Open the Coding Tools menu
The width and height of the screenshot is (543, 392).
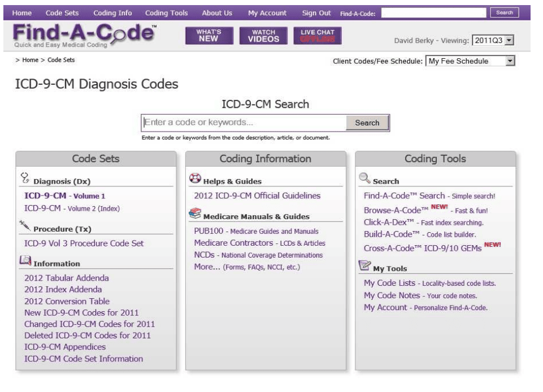tap(166, 13)
